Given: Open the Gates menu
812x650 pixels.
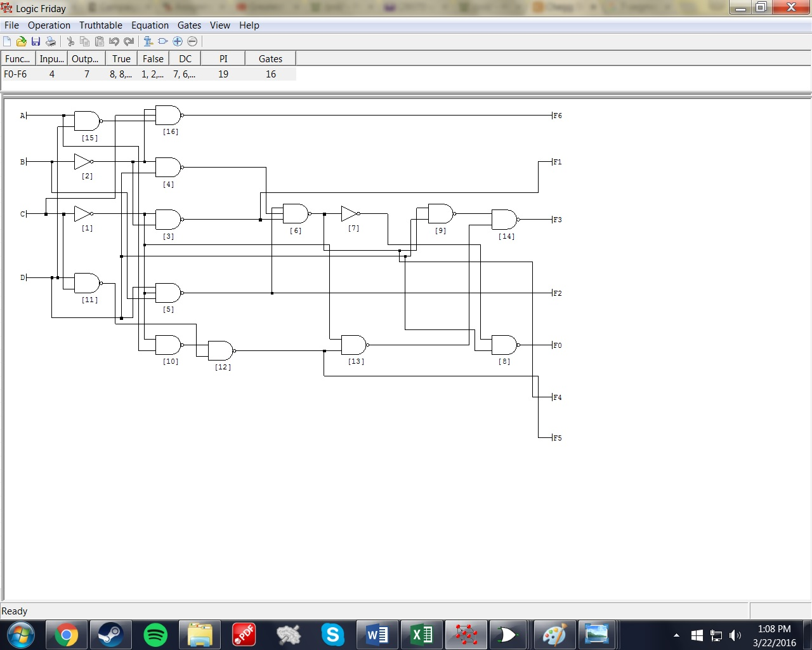Looking at the screenshot, I should (x=189, y=25).
